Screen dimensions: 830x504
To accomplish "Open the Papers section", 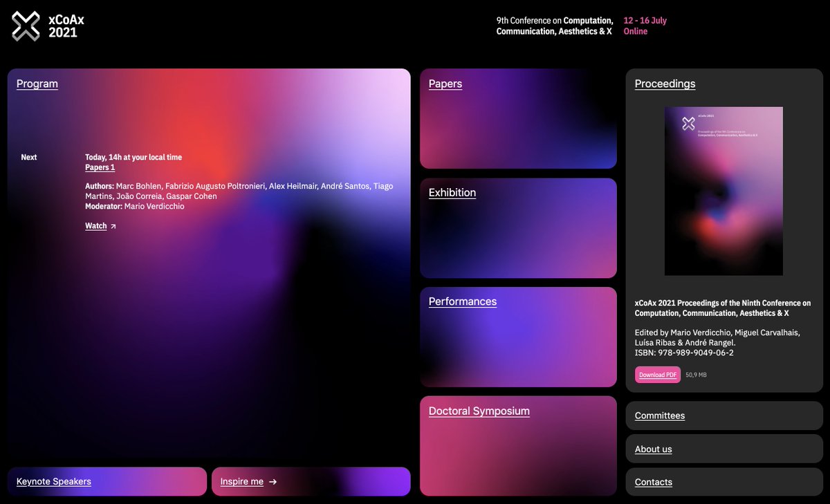I will pyautogui.click(x=445, y=84).
